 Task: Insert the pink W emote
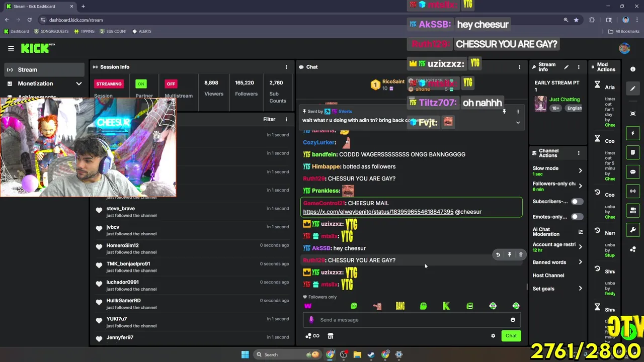308,306
